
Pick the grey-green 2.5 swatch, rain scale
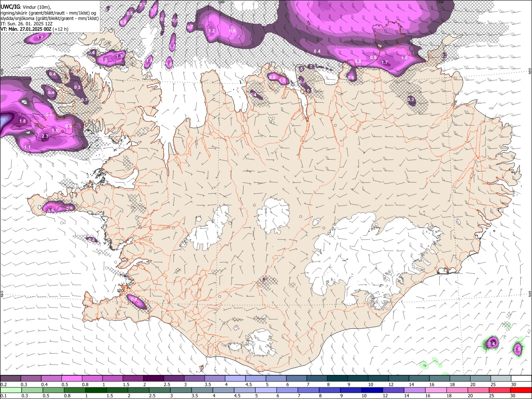159,390
